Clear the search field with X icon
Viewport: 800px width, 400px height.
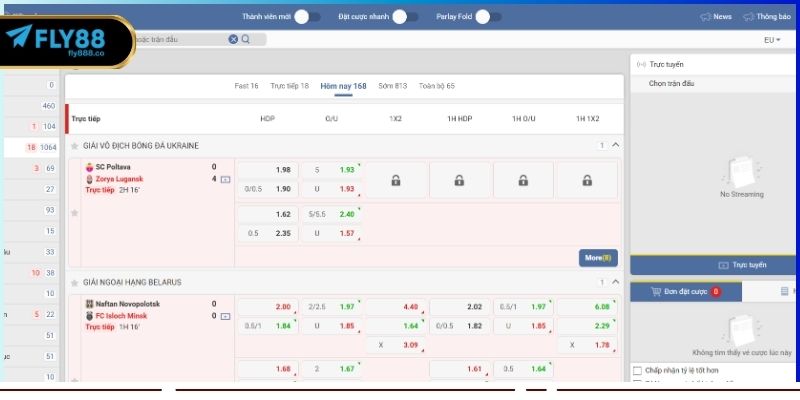(x=233, y=39)
